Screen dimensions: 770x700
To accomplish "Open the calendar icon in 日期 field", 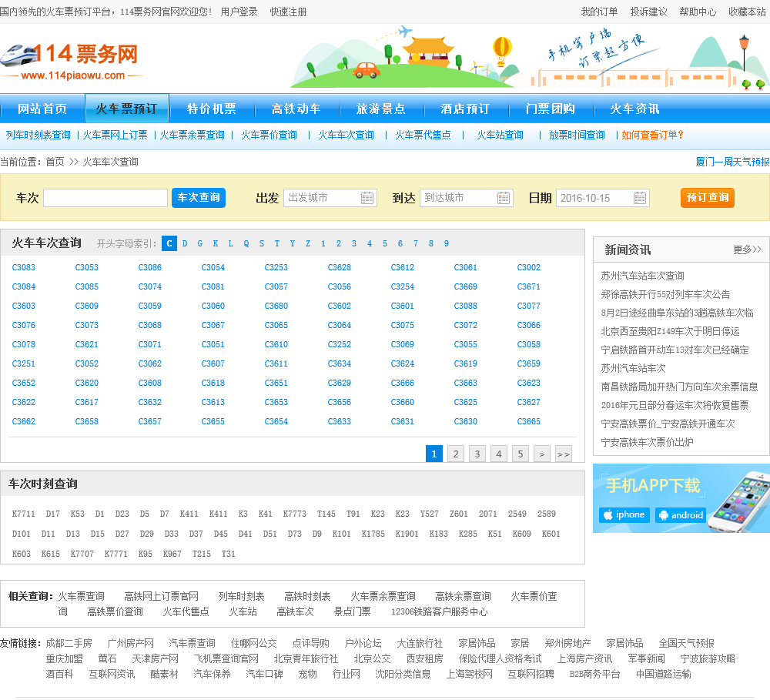I will click(639, 198).
